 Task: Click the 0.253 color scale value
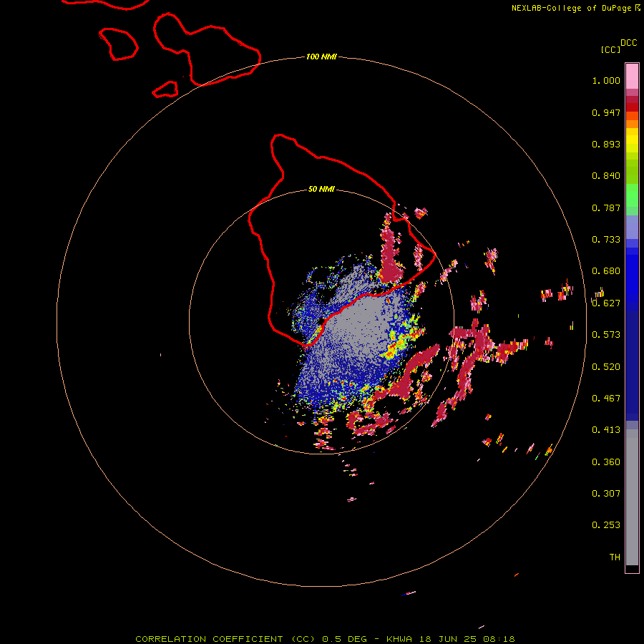click(x=606, y=525)
